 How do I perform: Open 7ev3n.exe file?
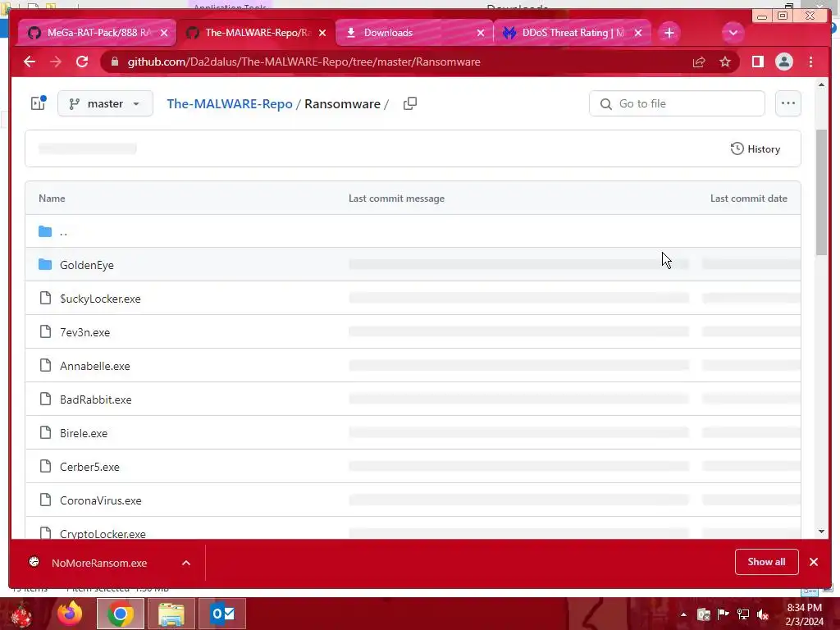[84, 332]
